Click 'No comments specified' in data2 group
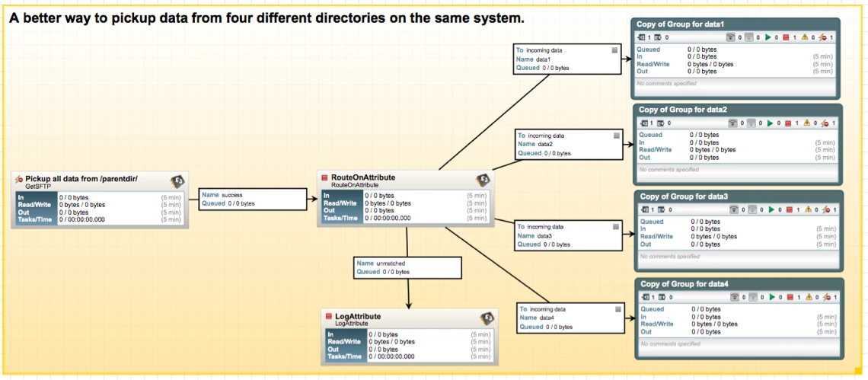 (x=669, y=170)
